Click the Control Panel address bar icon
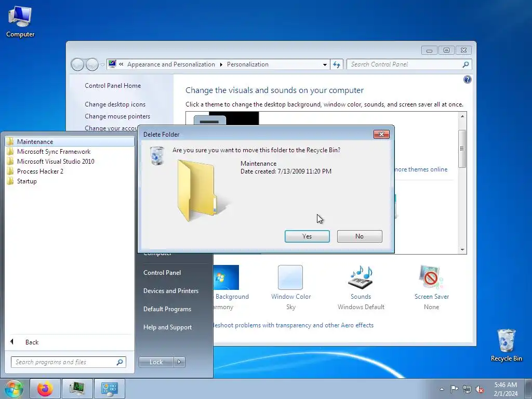This screenshot has width=532, height=399. click(112, 64)
